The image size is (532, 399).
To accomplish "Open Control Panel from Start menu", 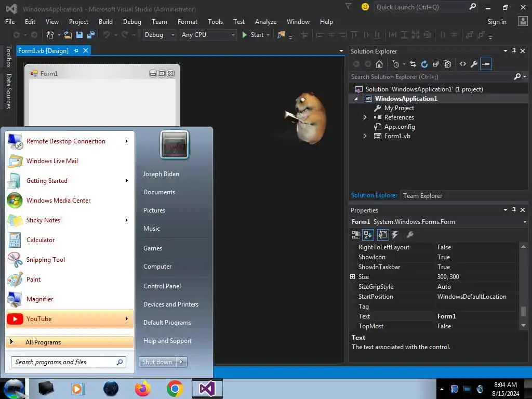I will pos(162,286).
